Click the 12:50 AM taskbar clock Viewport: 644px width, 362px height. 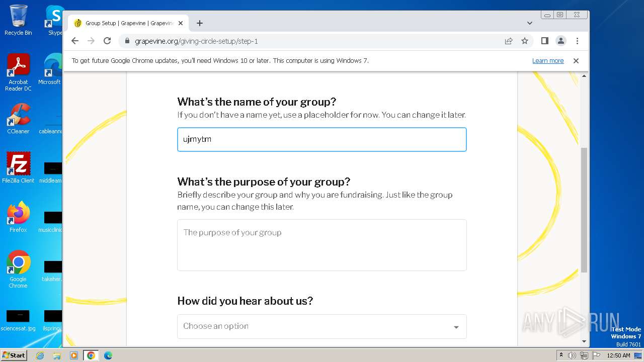(618, 355)
